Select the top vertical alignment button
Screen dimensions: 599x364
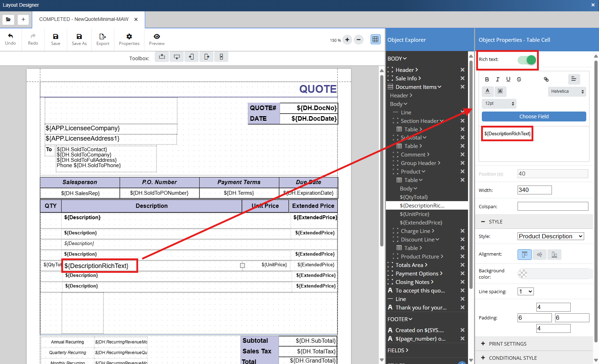click(x=524, y=255)
